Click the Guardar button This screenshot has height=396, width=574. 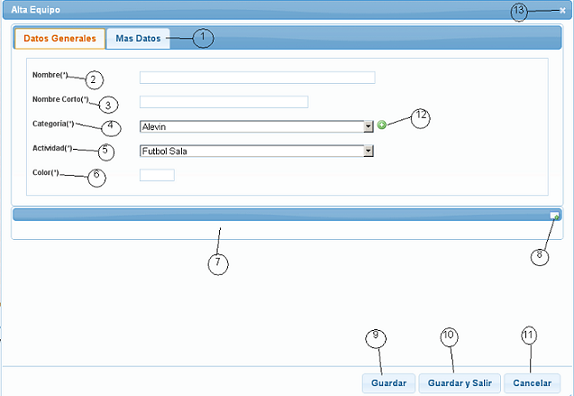pyautogui.click(x=388, y=383)
